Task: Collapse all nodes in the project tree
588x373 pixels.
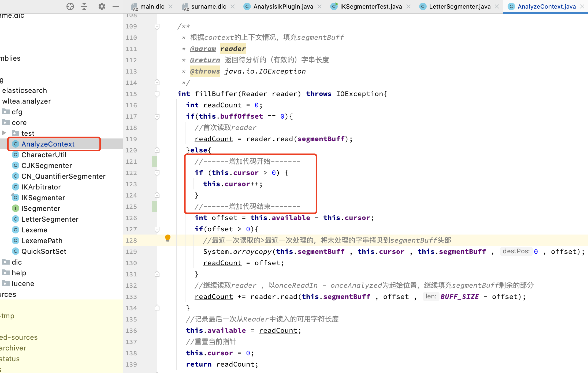Action: pyautogui.click(x=84, y=6)
